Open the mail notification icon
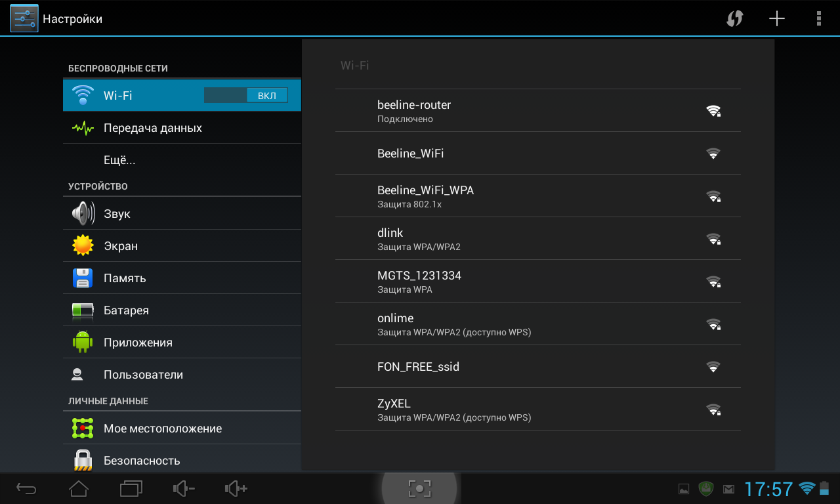This screenshot has width=840, height=504. pyautogui.click(x=728, y=489)
